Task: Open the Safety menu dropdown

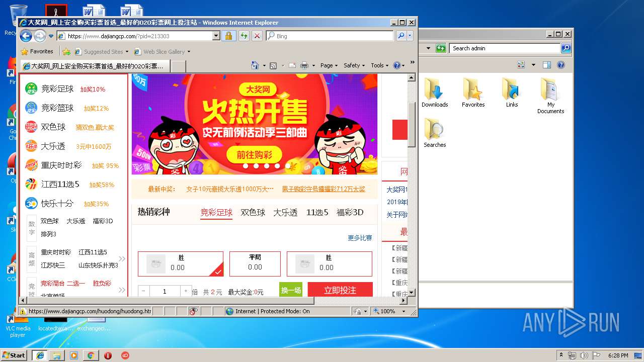Action: pos(354,65)
